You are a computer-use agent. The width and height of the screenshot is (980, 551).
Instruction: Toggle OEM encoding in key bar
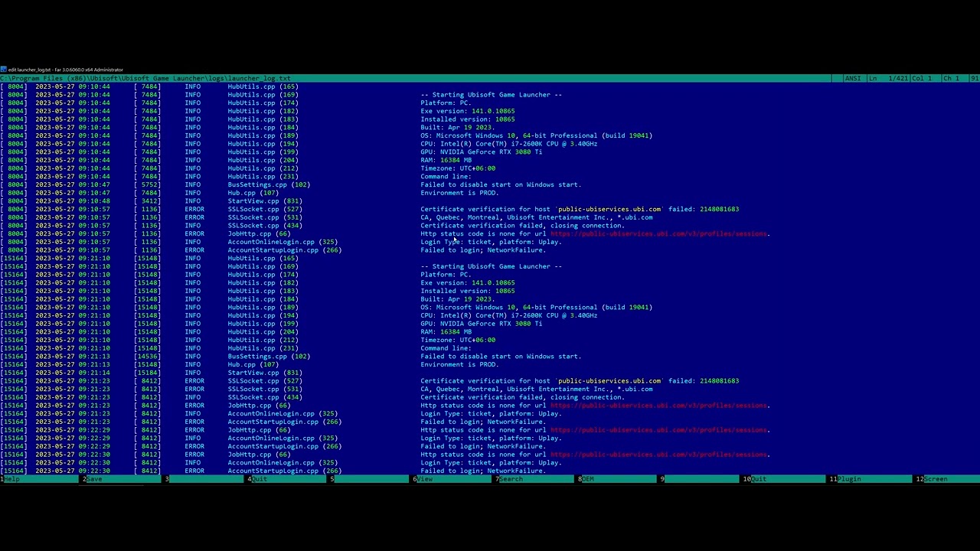click(588, 479)
